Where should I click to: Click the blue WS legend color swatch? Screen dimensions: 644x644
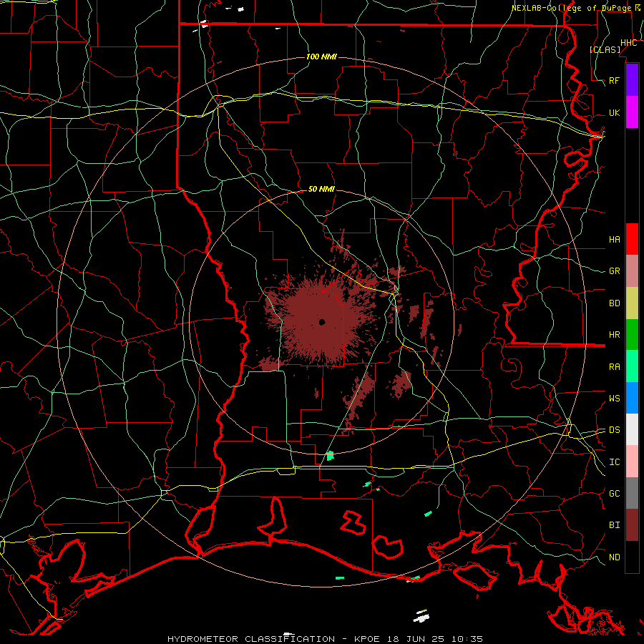pos(632,398)
